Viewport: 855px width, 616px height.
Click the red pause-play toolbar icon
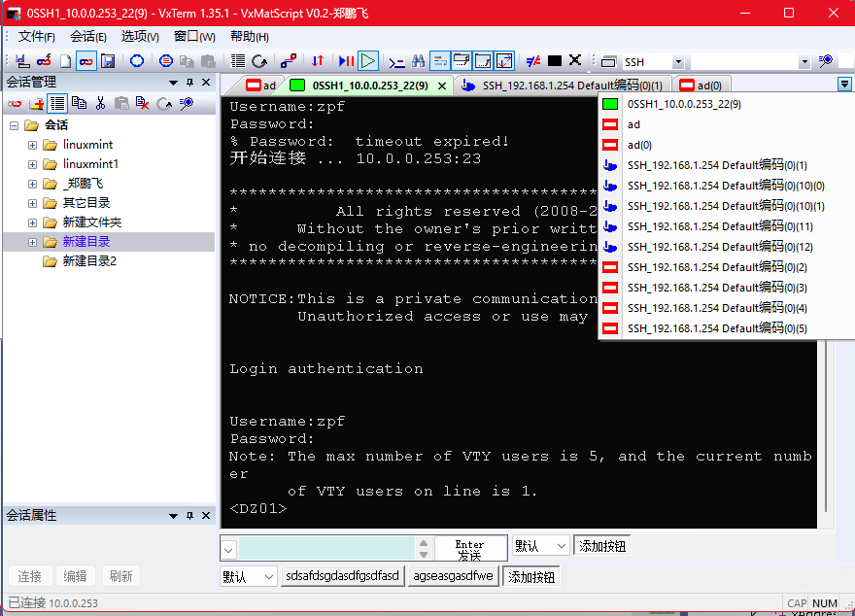(x=345, y=61)
